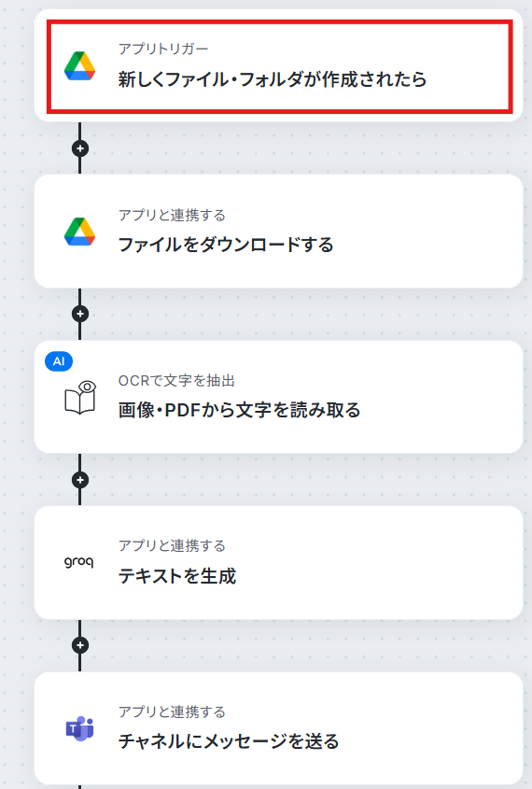
Task: Click アプリと連携する label on the groq card
Action: click(172, 546)
